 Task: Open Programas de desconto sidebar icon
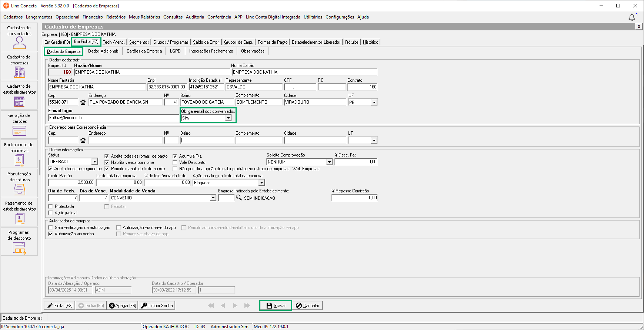pos(19,242)
